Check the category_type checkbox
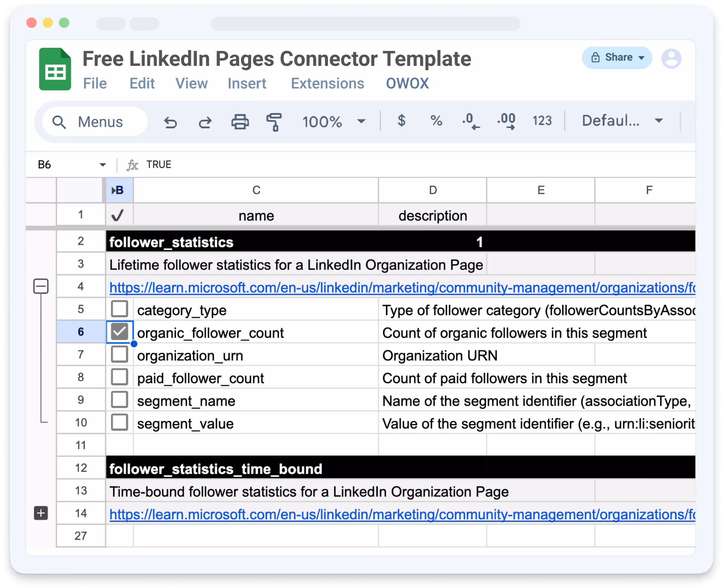This screenshot has width=723, height=588. pyautogui.click(x=119, y=309)
